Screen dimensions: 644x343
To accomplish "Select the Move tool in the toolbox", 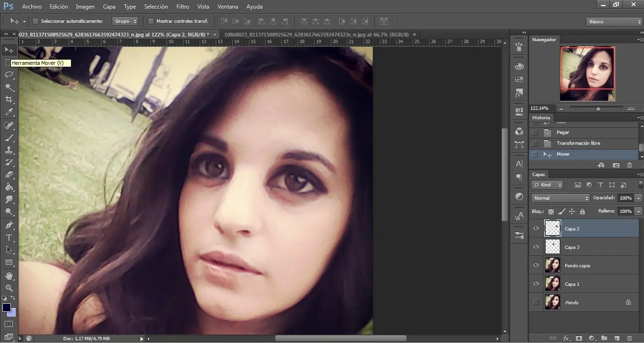I will 9,50.
